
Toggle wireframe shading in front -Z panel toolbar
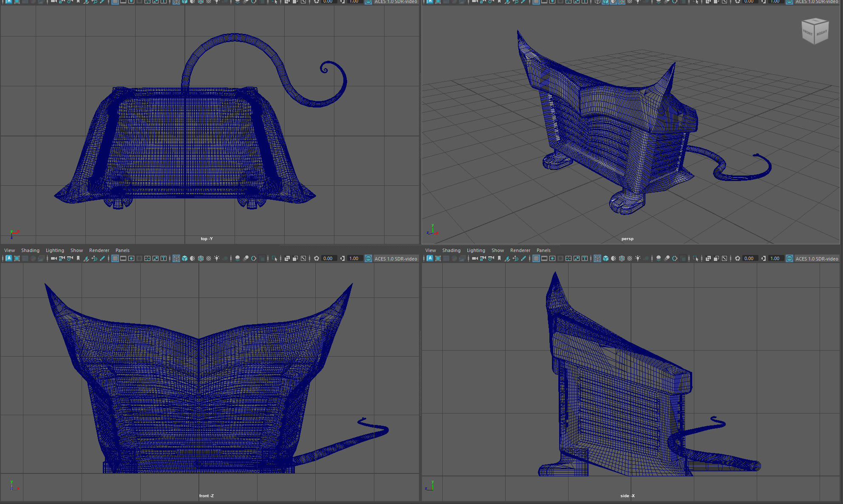(x=176, y=258)
